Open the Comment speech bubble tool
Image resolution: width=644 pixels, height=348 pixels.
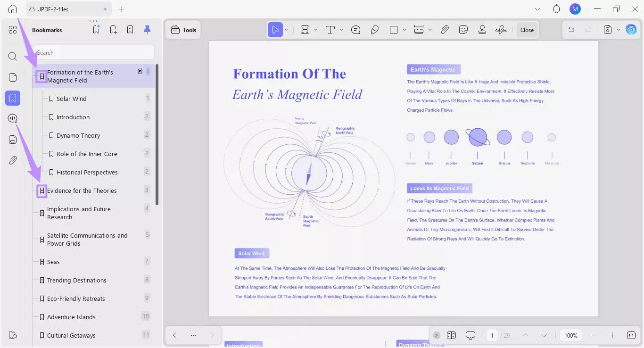click(x=355, y=30)
